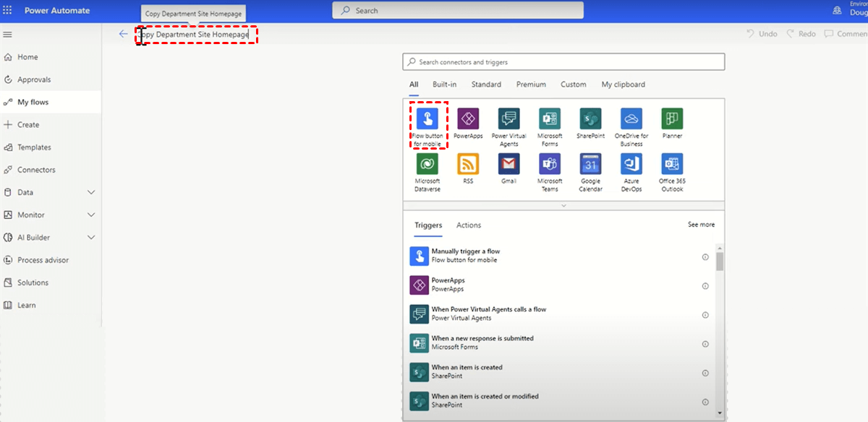
Task: Expand the AI Builder section
Action: pyautogui.click(x=91, y=237)
